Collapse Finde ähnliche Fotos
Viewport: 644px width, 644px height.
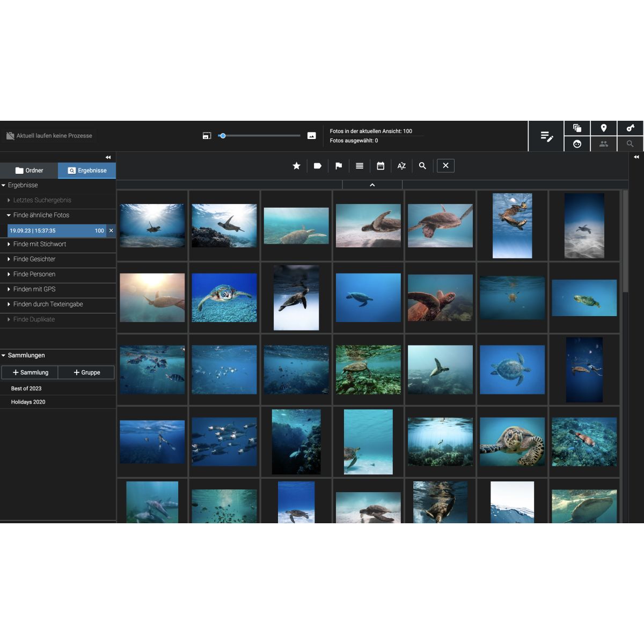[9, 215]
